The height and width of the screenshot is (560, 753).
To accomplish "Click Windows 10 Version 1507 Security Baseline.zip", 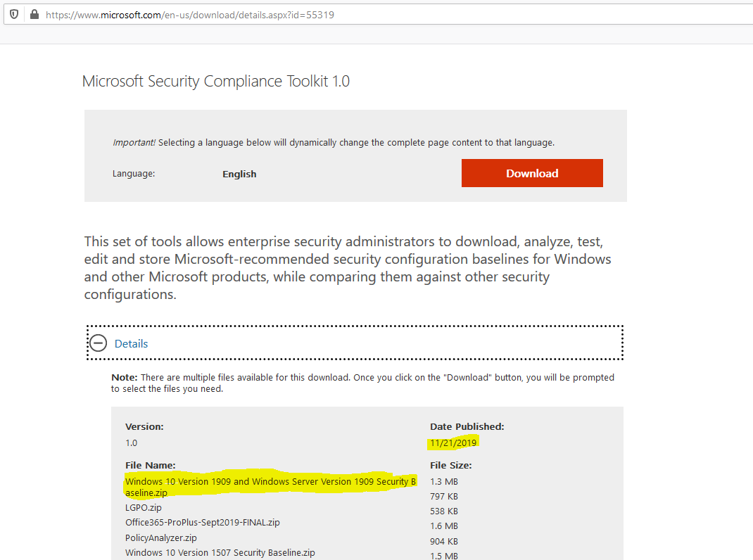I will 220,553.
